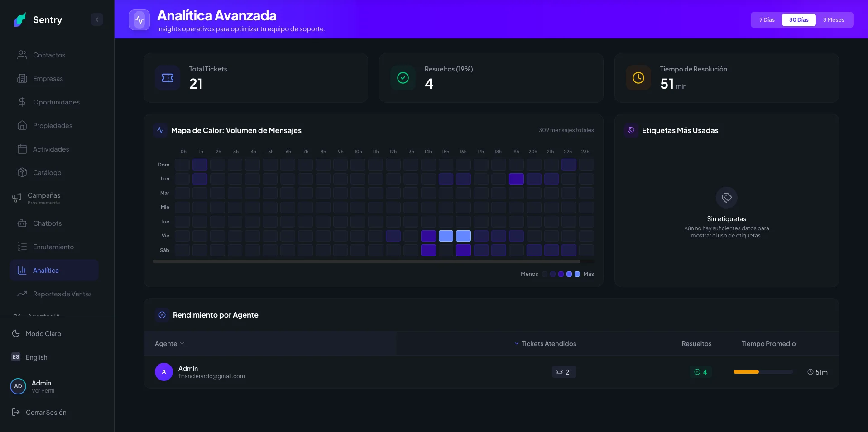
Task: Click the heat map pulse icon
Action: tap(160, 130)
